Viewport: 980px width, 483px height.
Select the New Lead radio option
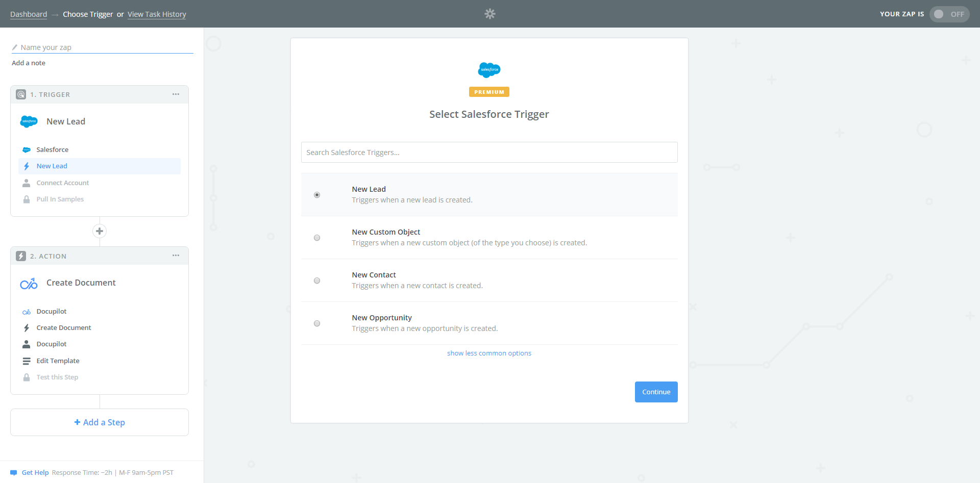click(317, 195)
